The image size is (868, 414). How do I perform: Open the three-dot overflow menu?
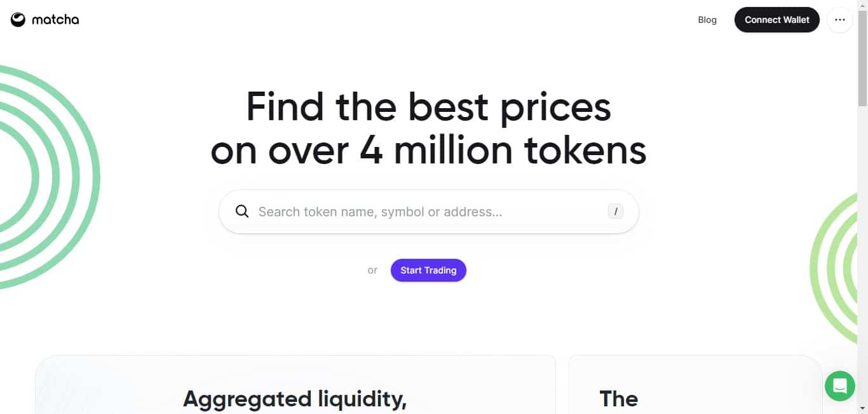click(x=840, y=20)
